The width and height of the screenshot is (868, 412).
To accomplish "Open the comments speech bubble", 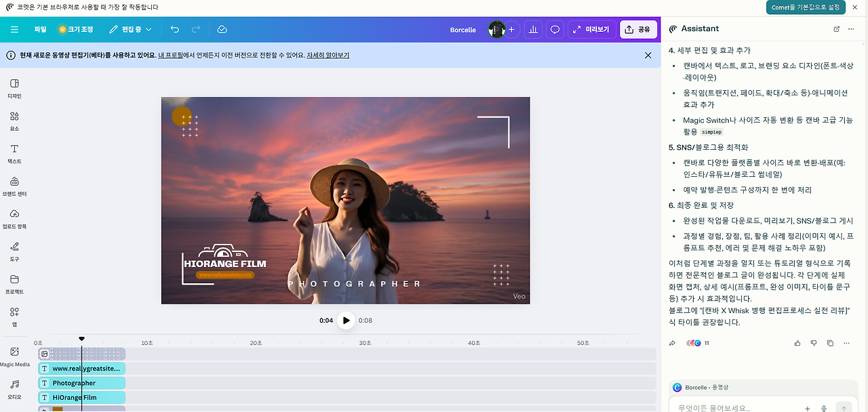I will click(x=555, y=29).
